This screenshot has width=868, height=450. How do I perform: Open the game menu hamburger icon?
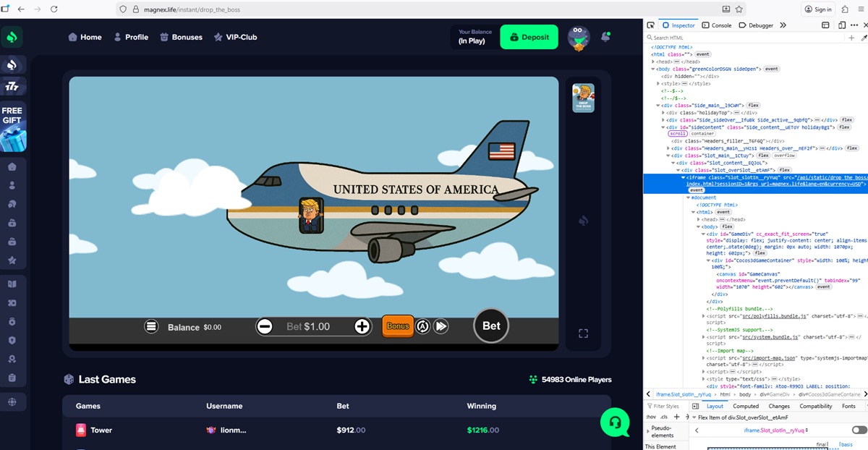[151, 326]
